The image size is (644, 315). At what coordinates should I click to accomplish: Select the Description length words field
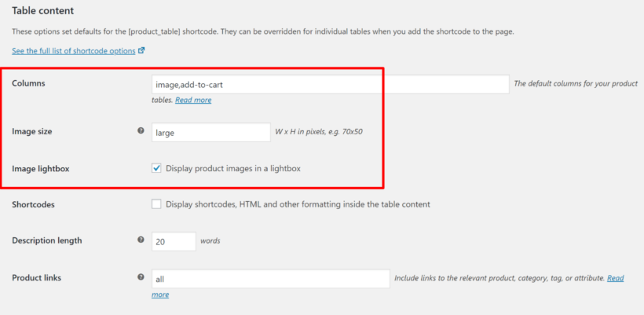[174, 241]
